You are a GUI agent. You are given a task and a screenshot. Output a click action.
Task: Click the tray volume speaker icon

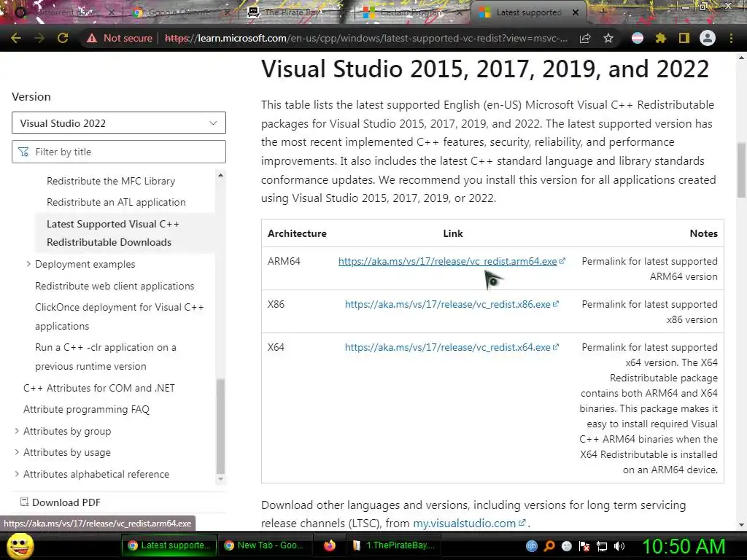click(x=619, y=546)
